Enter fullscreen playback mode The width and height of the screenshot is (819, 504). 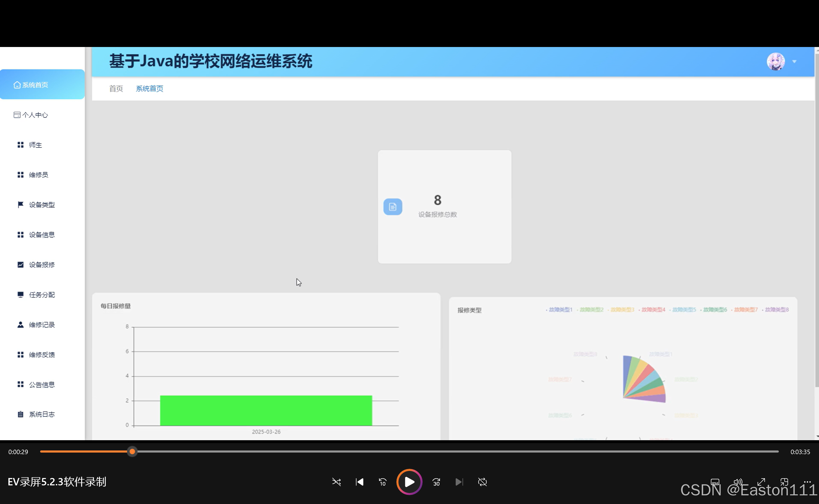[x=761, y=482]
